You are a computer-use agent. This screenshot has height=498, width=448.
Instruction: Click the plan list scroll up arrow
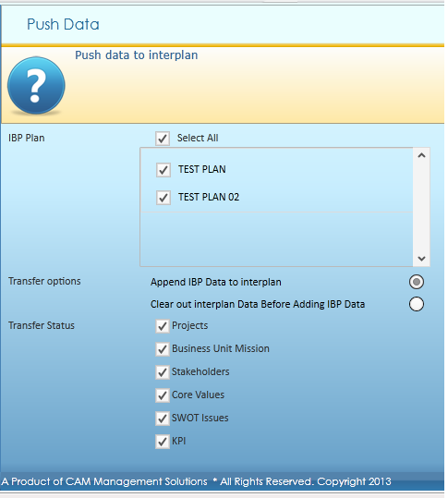tap(421, 155)
